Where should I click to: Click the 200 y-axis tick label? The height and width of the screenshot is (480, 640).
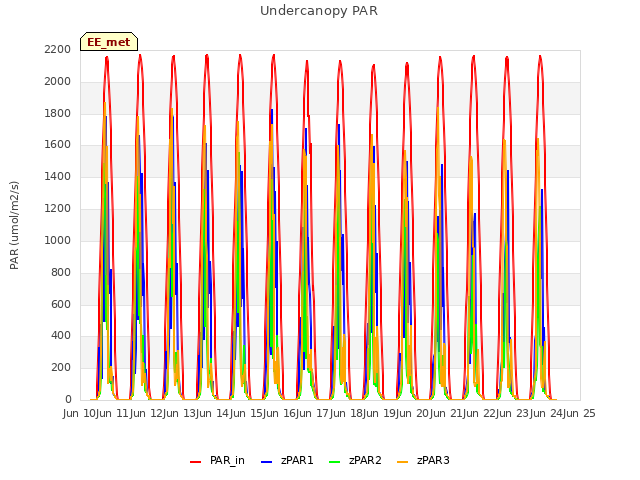61,367
